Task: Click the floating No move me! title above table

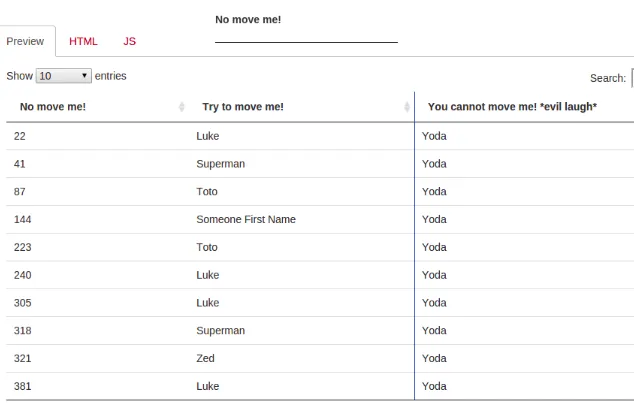Action: click(x=248, y=19)
